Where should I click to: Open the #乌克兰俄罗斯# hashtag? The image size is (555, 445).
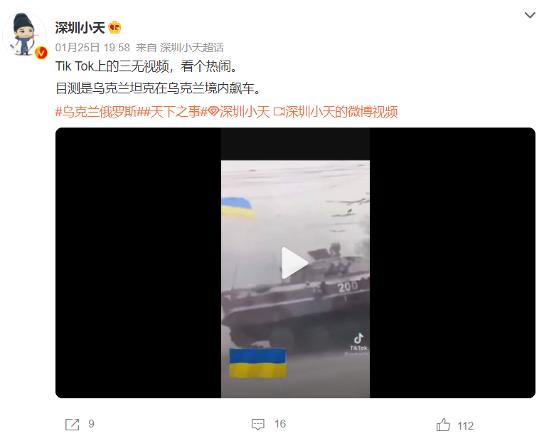click(x=98, y=112)
